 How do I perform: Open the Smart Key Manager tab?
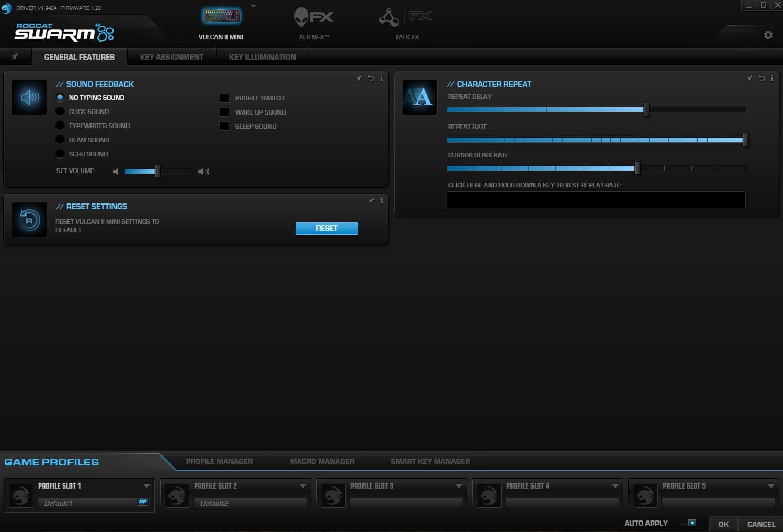(430, 461)
